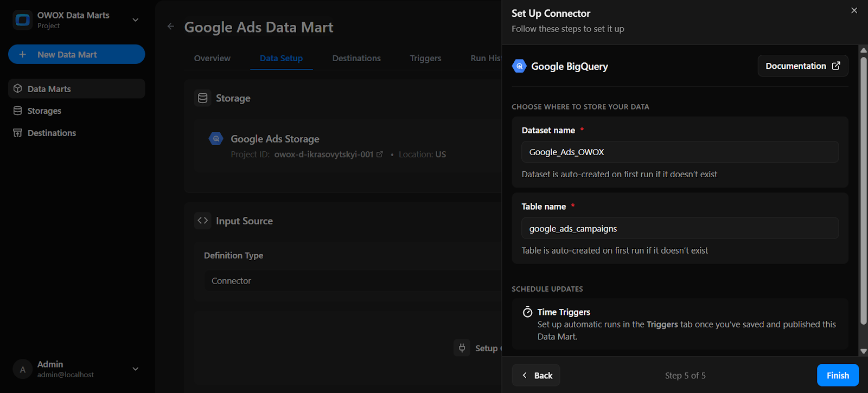The height and width of the screenshot is (393, 868).
Task: Click the Dataset name input field
Action: [x=680, y=152]
